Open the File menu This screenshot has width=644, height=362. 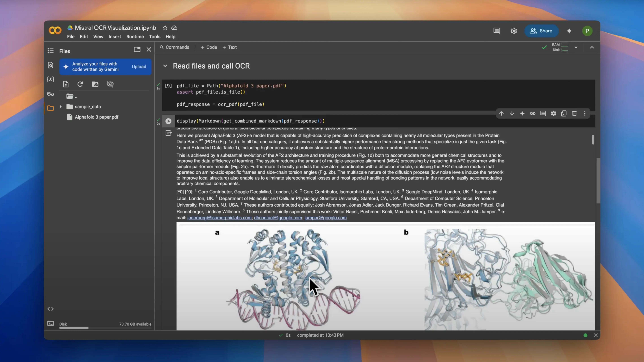(71, 36)
